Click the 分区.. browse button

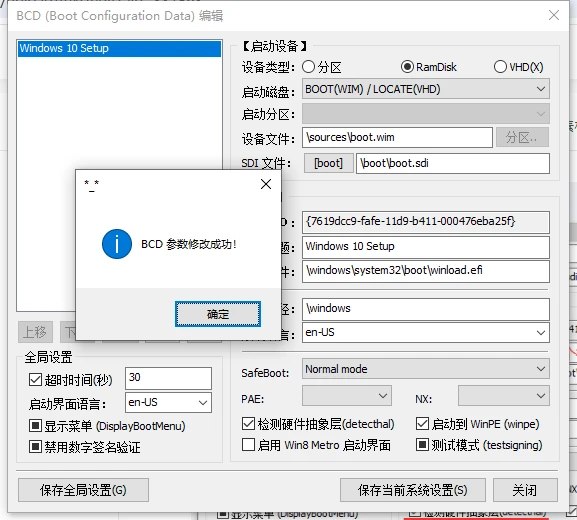point(522,138)
